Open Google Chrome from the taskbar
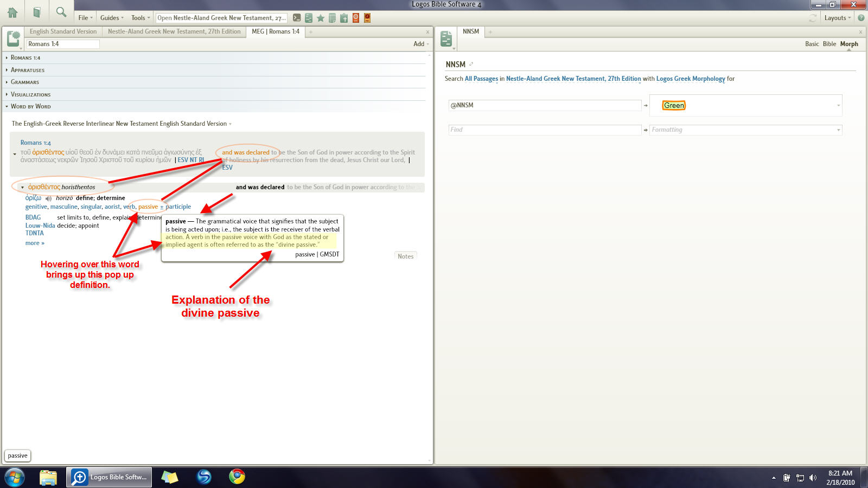The height and width of the screenshot is (488, 868). tap(237, 477)
